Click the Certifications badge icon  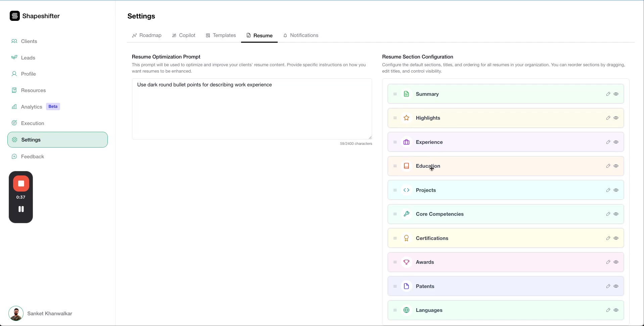pos(406,238)
